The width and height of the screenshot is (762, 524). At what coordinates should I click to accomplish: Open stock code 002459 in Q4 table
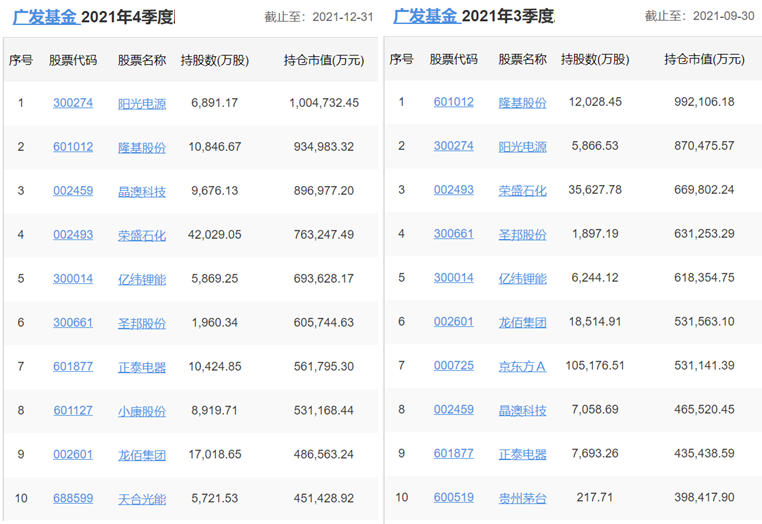coord(73,191)
